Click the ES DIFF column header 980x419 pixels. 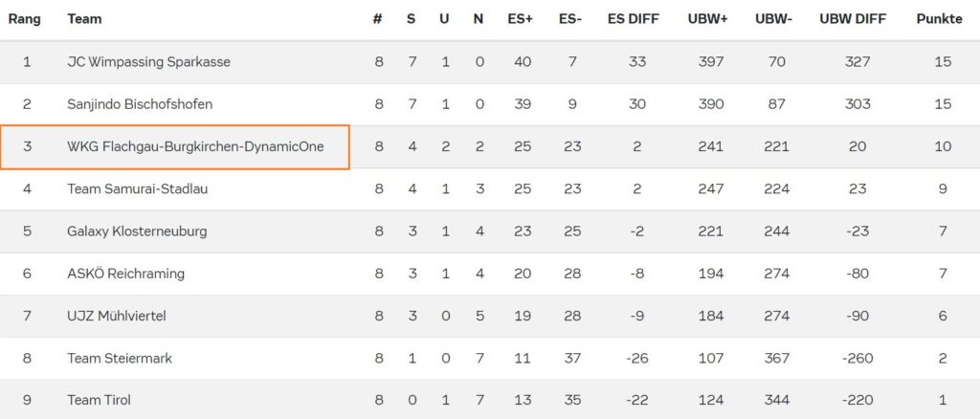(632, 19)
